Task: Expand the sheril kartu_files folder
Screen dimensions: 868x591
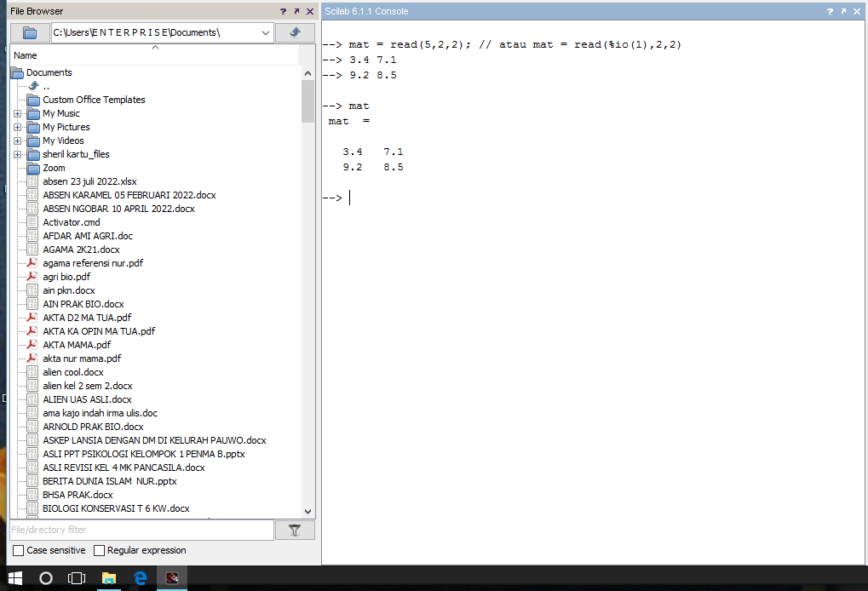Action: coord(18,154)
